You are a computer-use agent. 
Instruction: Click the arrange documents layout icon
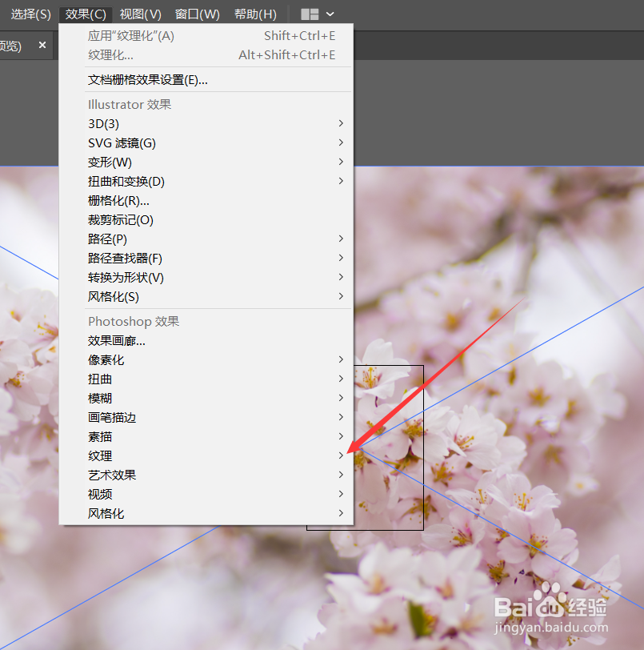coord(310,14)
